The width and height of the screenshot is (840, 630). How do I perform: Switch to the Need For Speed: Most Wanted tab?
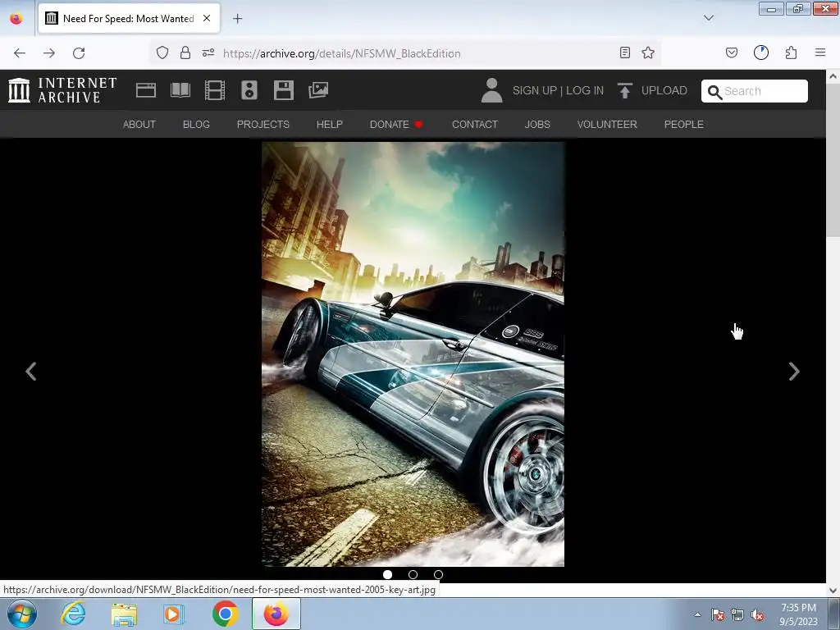tap(129, 18)
